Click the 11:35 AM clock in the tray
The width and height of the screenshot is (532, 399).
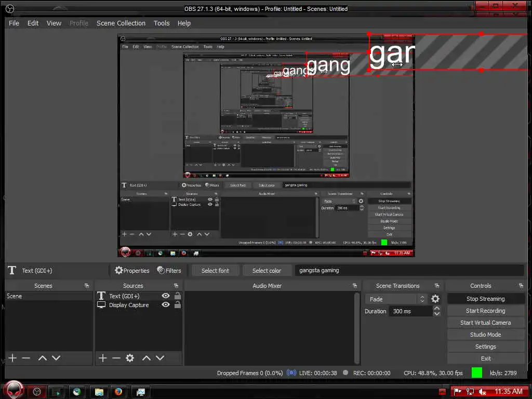click(x=508, y=392)
